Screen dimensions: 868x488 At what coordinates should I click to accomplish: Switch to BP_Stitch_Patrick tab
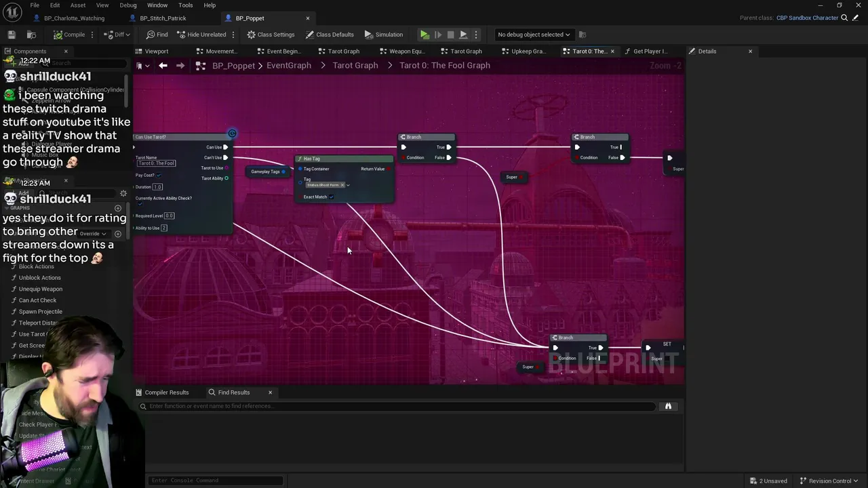pyautogui.click(x=163, y=18)
